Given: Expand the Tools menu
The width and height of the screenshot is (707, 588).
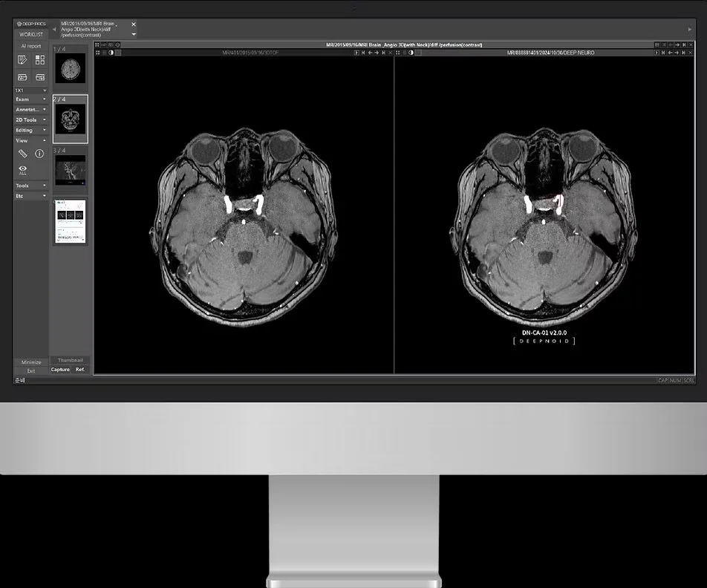Looking at the screenshot, I should tap(30, 186).
